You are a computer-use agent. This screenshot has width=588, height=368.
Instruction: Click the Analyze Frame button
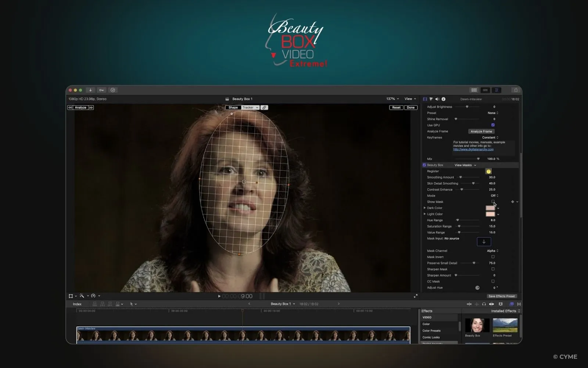pyautogui.click(x=481, y=131)
